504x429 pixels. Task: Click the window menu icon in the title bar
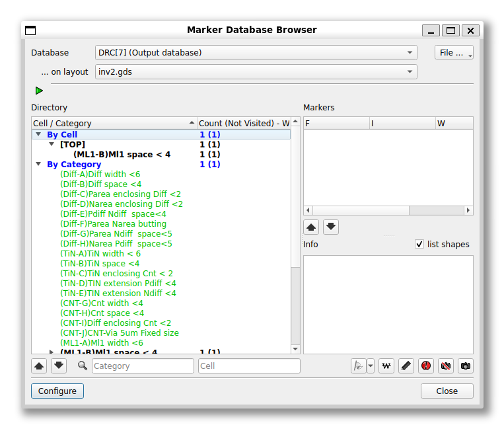coord(30,30)
